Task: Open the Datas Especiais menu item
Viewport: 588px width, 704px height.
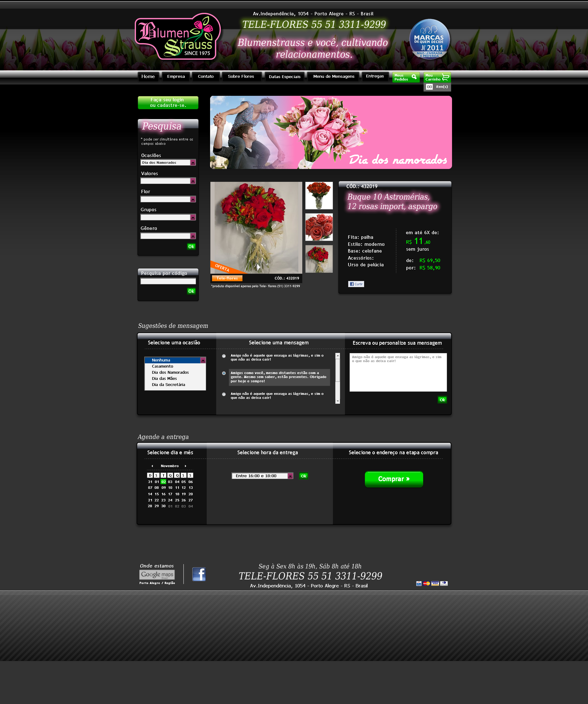Action: click(285, 77)
